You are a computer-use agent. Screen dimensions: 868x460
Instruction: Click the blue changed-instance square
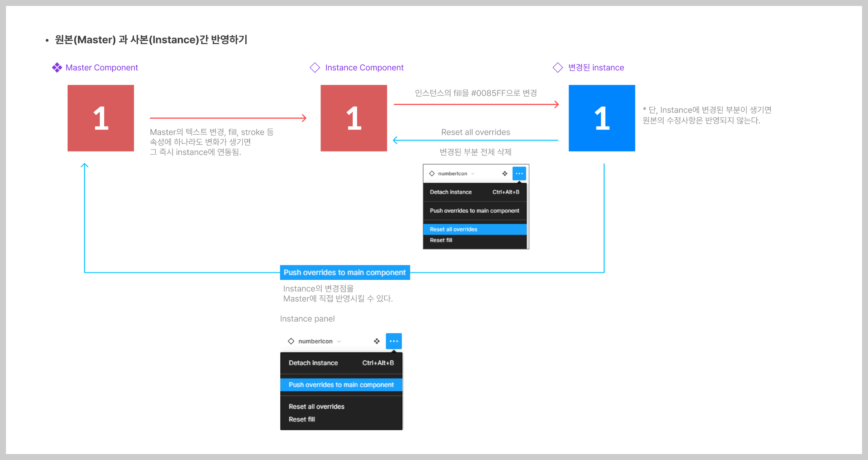tap(602, 118)
